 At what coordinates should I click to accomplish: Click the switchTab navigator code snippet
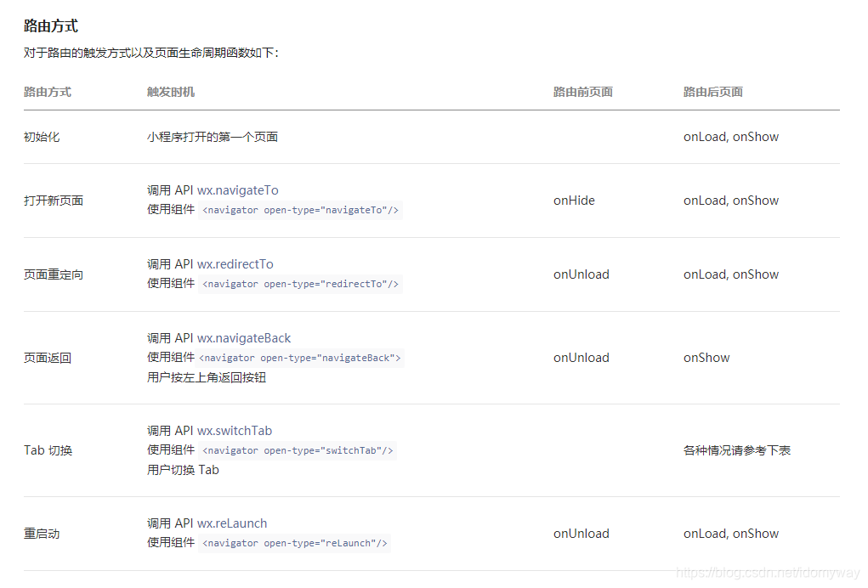click(x=298, y=450)
